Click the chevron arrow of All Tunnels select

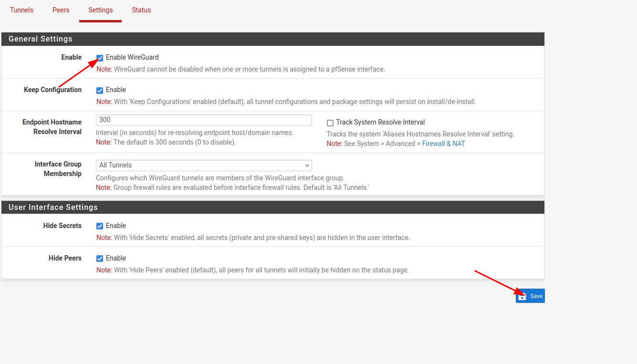tap(307, 166)
